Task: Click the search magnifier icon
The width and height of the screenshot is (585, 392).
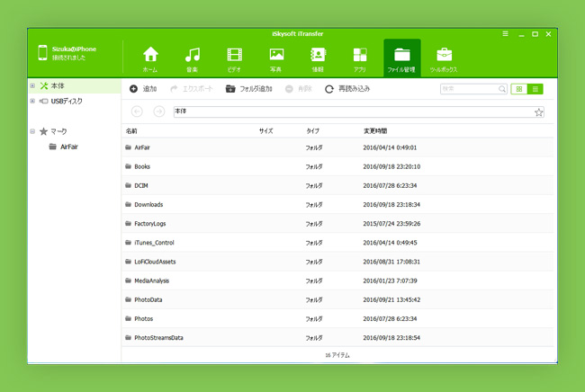Action: point(502,89)
